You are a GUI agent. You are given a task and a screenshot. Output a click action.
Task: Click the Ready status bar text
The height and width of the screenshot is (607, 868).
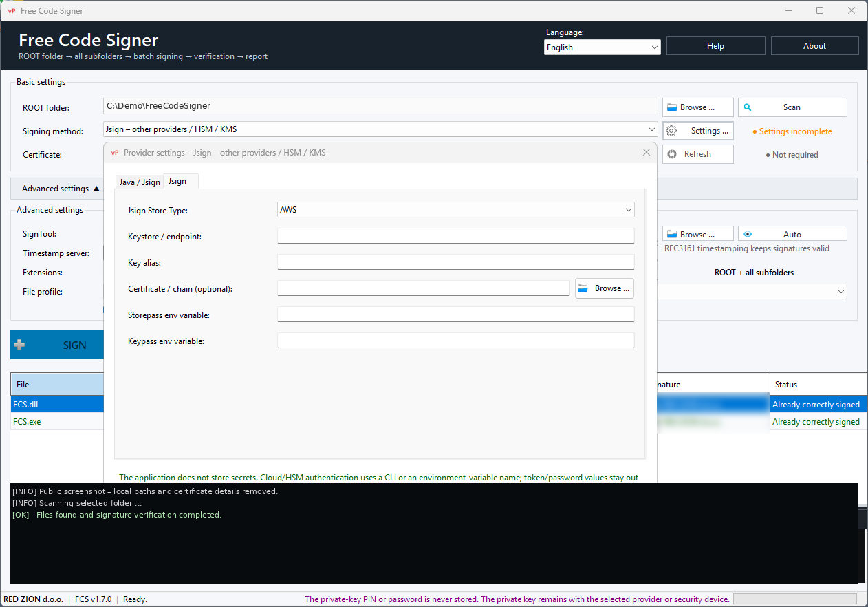tap(135, 599)
